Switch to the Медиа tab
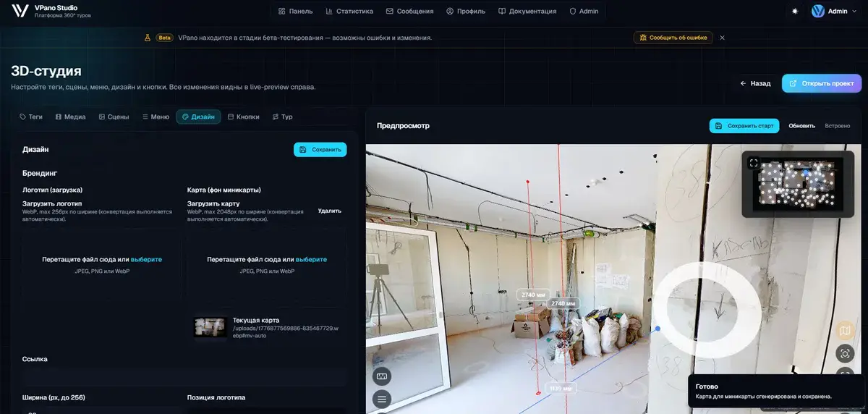868x414 pixels. [x=71, y=117]
